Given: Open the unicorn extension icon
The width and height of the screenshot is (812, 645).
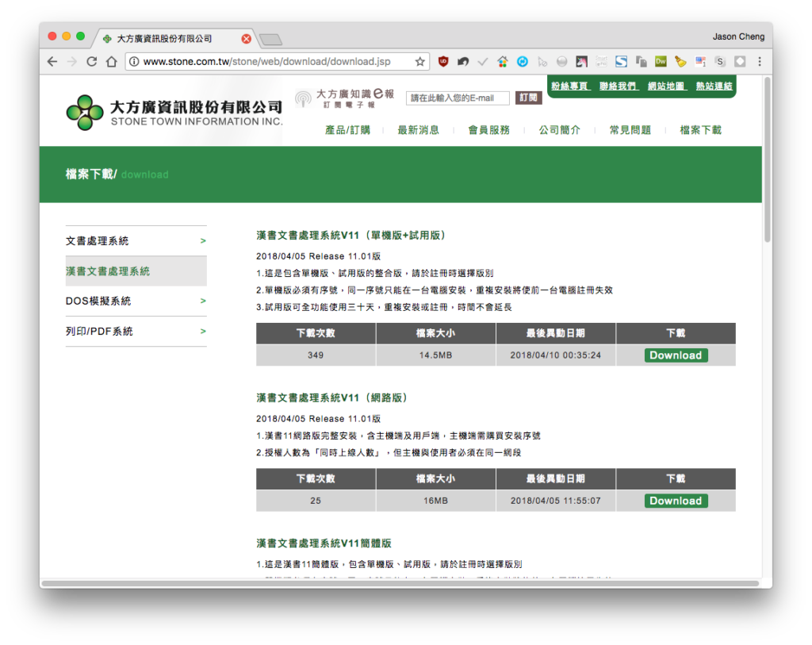Looking at the screenshot, I should 581,62.
